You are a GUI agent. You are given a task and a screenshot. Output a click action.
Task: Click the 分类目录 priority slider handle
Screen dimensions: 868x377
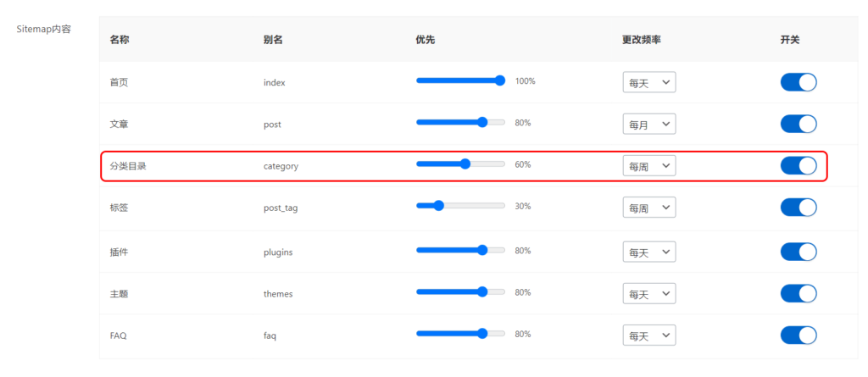(465, 164)
